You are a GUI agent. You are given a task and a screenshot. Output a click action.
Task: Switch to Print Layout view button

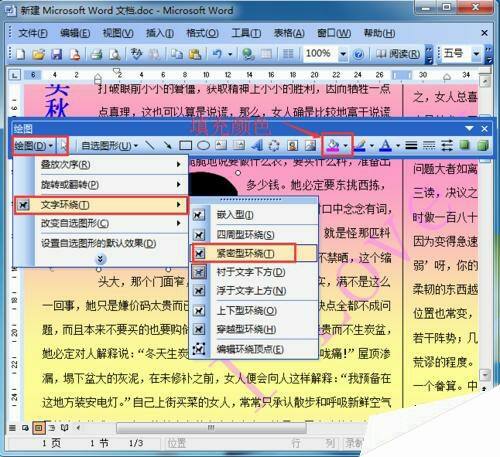pyautogui.click(x=39, y=428)
